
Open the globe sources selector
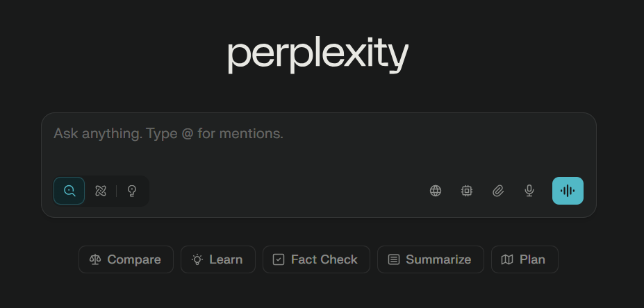click(x=436, y=191)
